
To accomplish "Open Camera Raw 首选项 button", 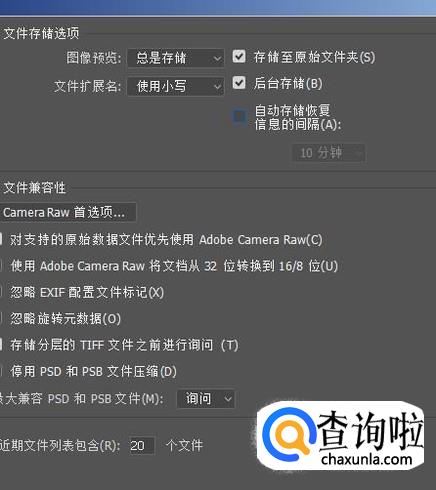I will coord(68,212).
